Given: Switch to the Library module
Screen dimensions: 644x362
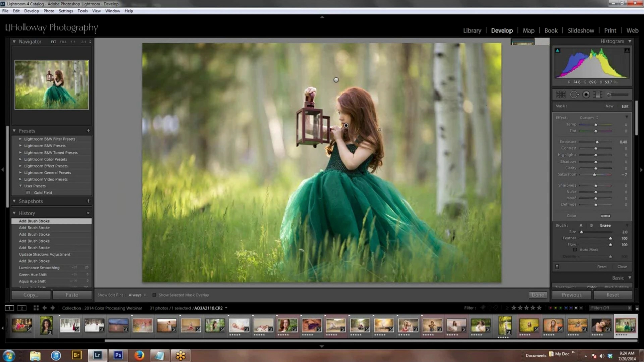Looking at the screenshot, I should [x=472, y=31].
